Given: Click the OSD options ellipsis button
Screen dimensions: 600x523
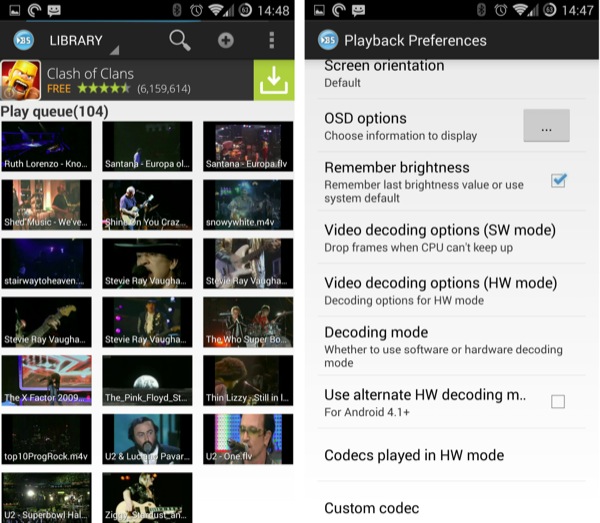Looking at the screenshot, I should [546, 126].
